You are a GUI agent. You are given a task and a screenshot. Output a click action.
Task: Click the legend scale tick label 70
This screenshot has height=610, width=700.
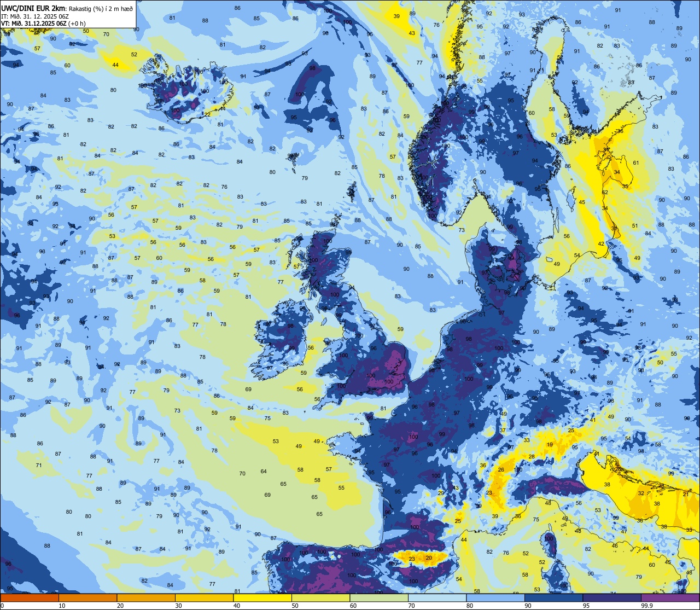(412, 606)
